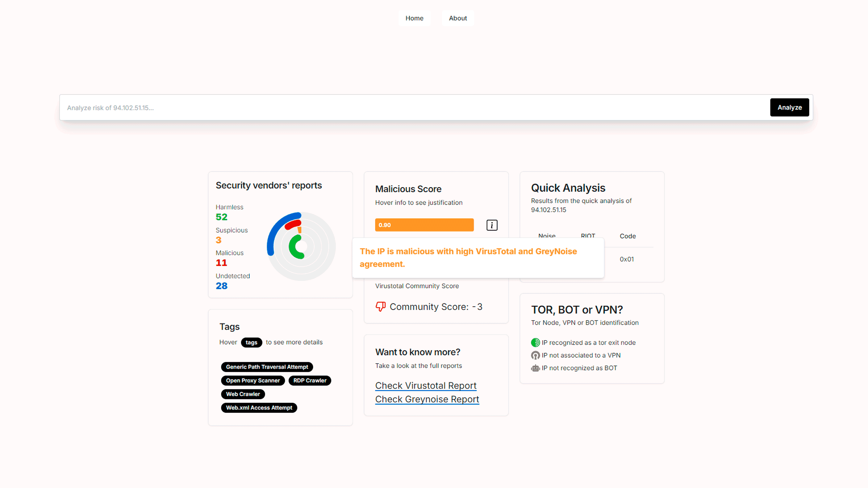The image size is (868, 488).
Task: Click the Malicious count 11
Action: [x=221, y=263]
